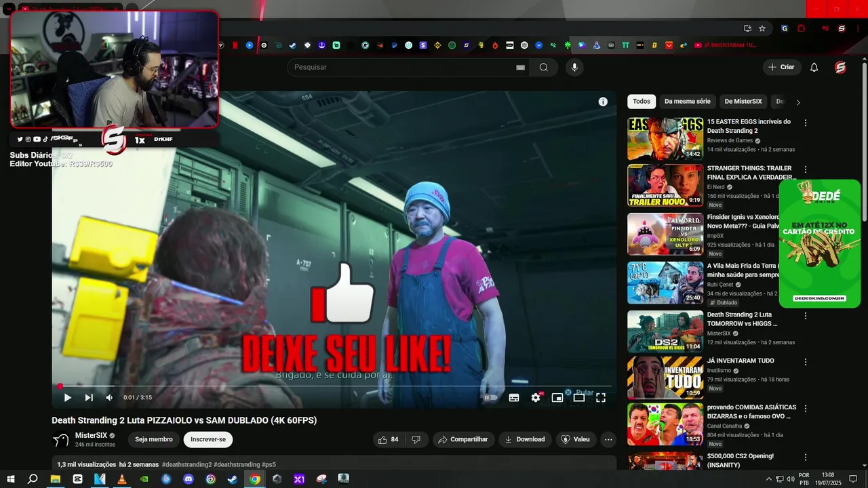
Task: Open YouTube notifications bell
Action: coord(814,67)
